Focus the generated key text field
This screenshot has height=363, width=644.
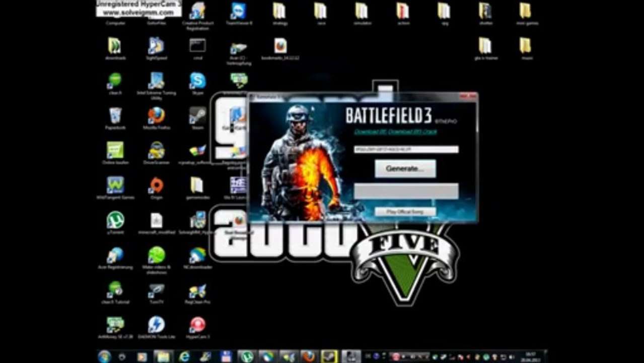[x=406, y=149]
